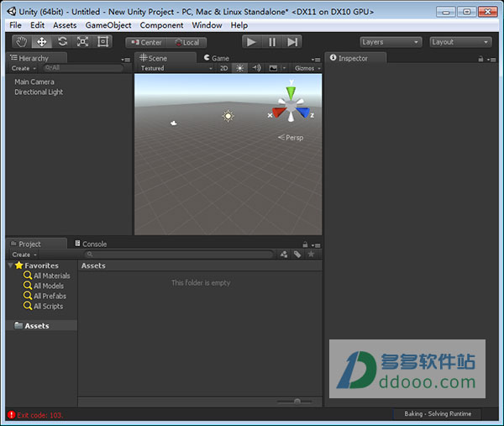Select All Materials favorite

point(46,276)
